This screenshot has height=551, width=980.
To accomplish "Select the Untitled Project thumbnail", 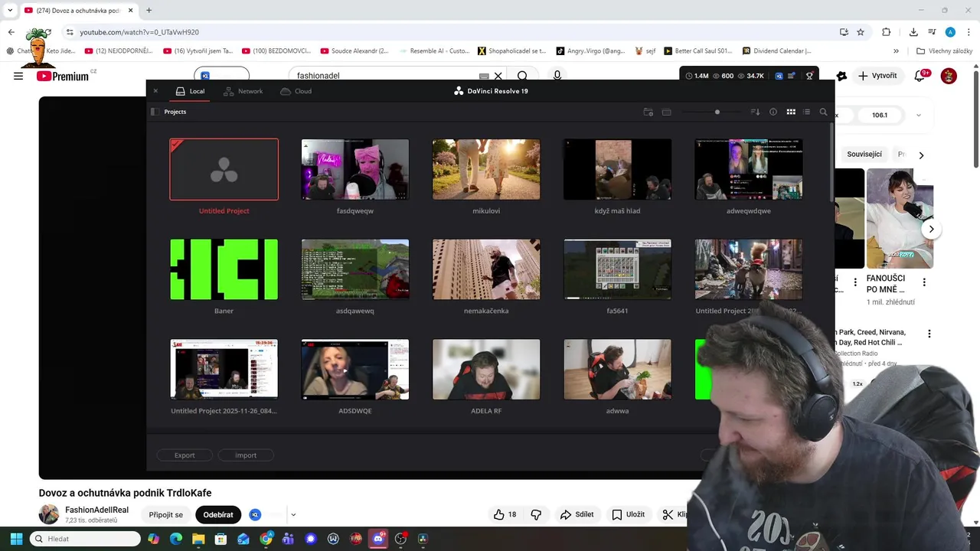I will coord(224,169).
